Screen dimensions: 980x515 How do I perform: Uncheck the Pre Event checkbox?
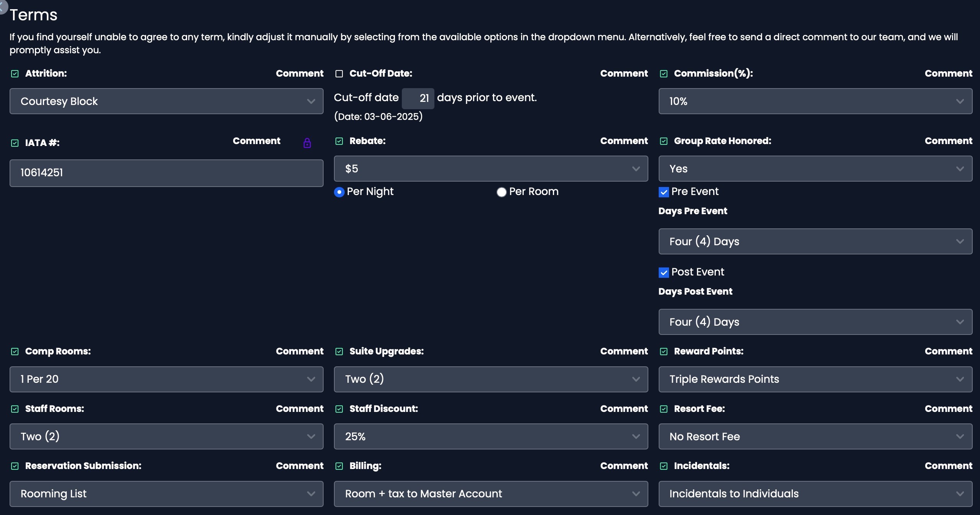pos(664,192)
